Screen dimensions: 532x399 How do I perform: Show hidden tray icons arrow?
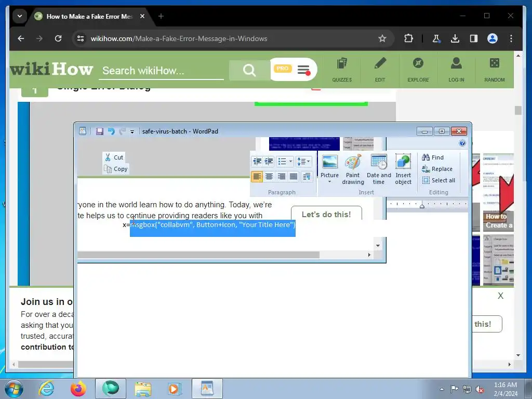[442, 389]
